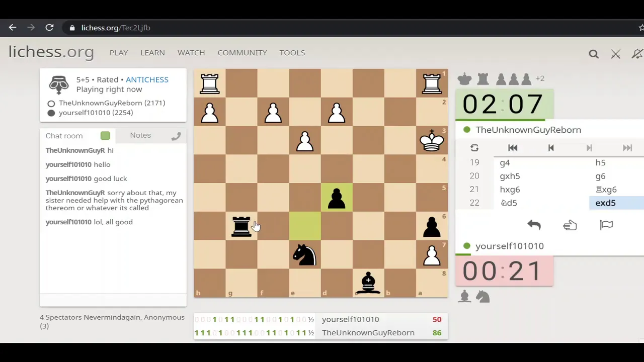The width and height of the screenshot is (644, 362).
Task: Open the site search magnifier
Action: (594, 54)
